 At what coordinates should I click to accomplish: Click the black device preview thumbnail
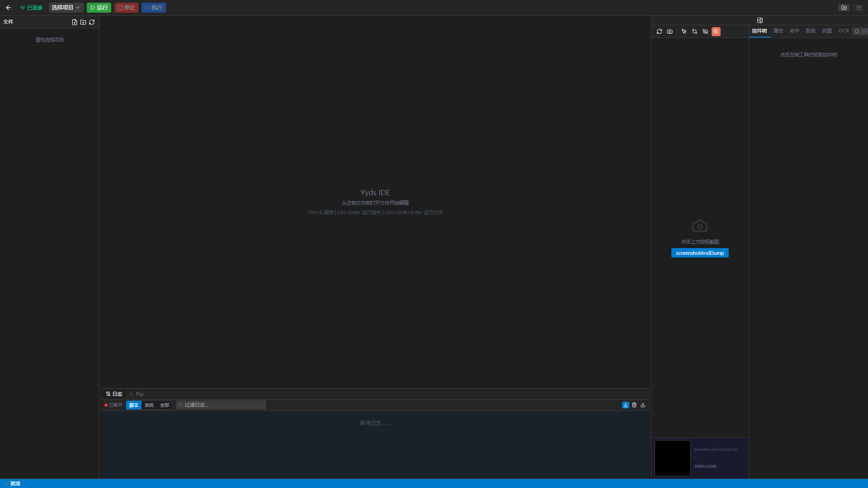click(673, 458)
